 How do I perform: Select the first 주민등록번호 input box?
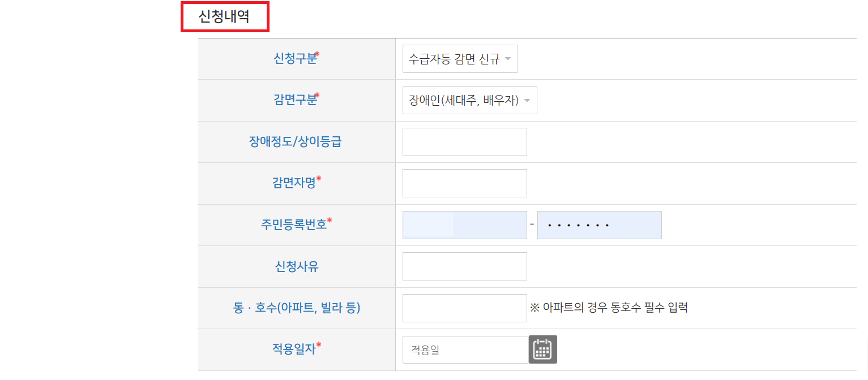pos(464,224)
